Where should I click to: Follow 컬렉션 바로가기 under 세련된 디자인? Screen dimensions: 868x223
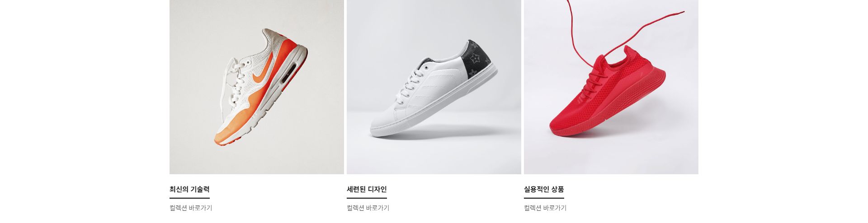(368, 208)
